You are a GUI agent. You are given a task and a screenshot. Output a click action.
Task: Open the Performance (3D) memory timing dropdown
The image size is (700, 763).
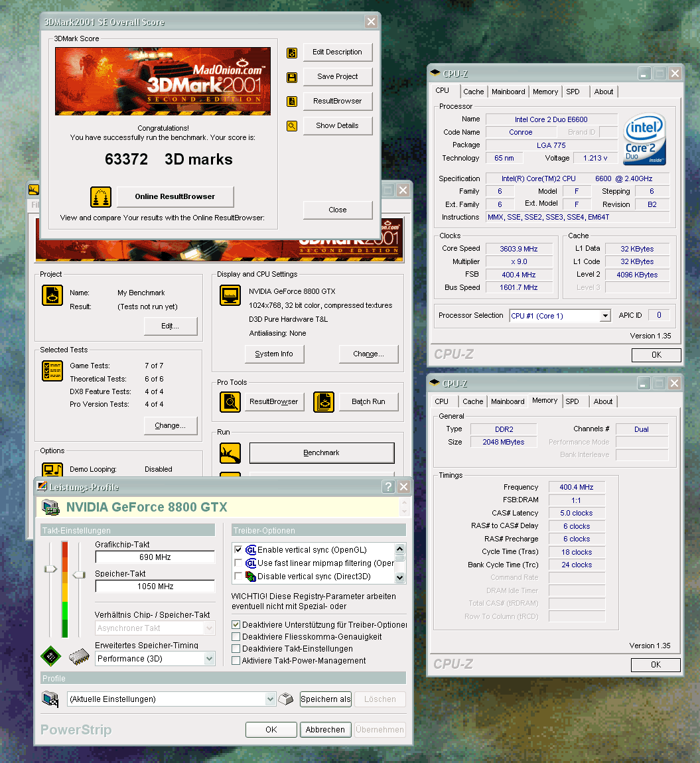click(209, 659)
